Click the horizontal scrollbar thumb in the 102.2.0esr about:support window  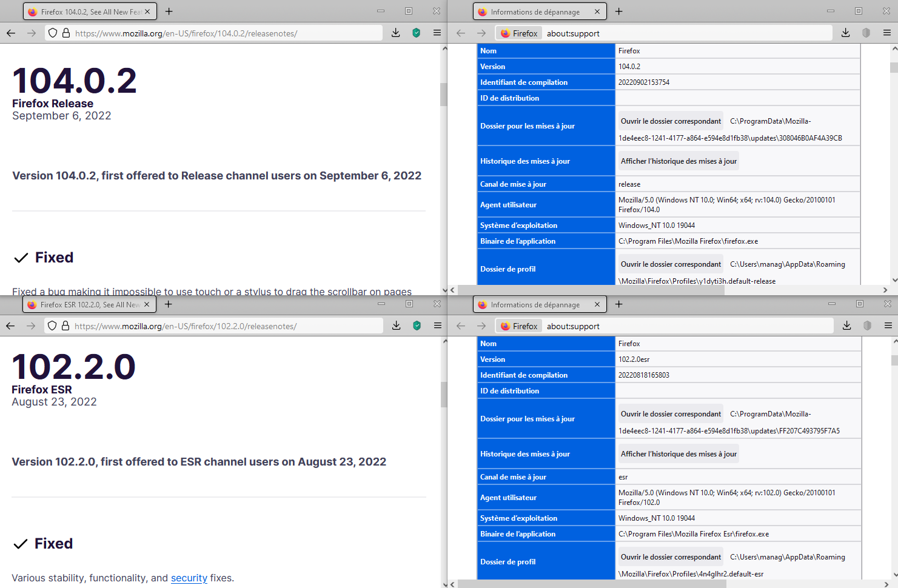(x=592, y=584)
